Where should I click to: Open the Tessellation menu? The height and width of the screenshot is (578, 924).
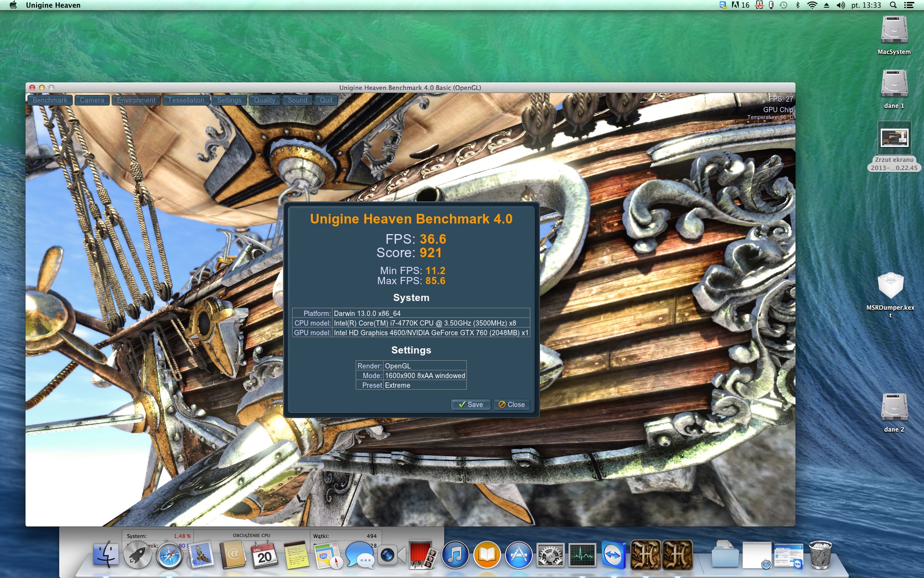point(186,100)
